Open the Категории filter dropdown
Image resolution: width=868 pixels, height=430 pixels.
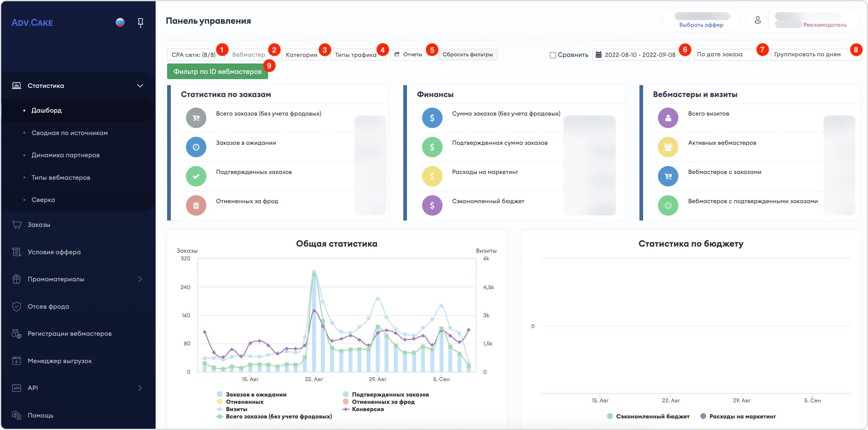(304, 55)
